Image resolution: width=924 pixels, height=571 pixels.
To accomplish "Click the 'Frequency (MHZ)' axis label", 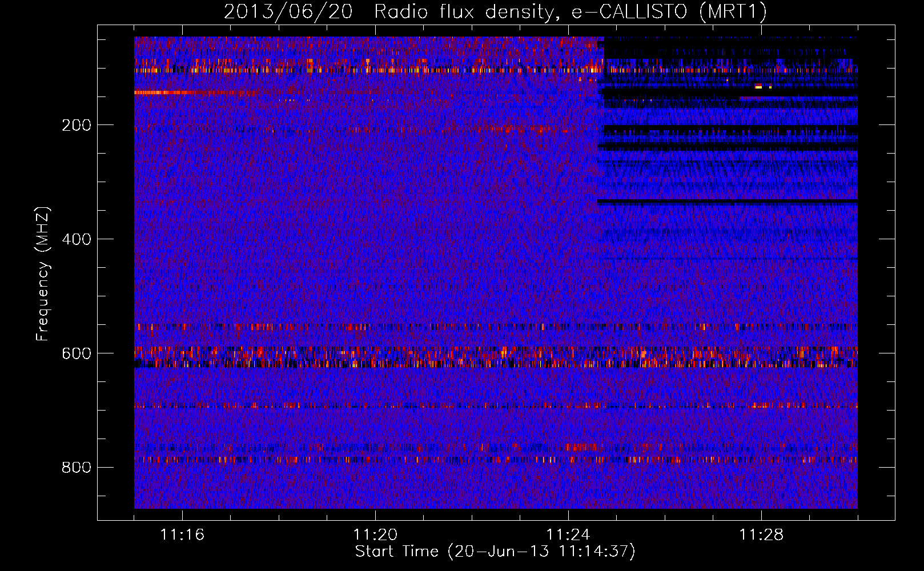I will pyautogui.click(x=43, y=274).
